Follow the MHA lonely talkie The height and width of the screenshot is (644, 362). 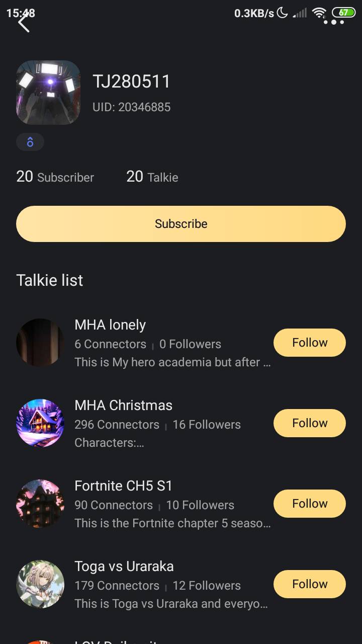point(310,343)
